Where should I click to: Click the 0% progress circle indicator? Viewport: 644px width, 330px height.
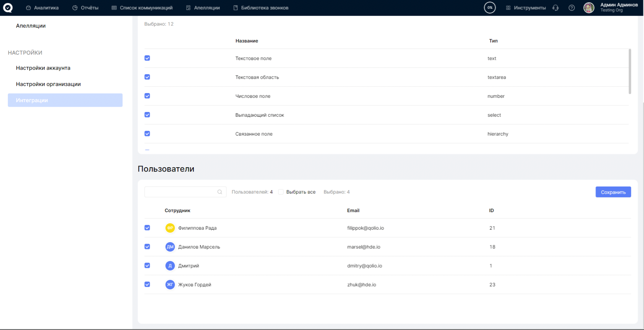(490, 7)
